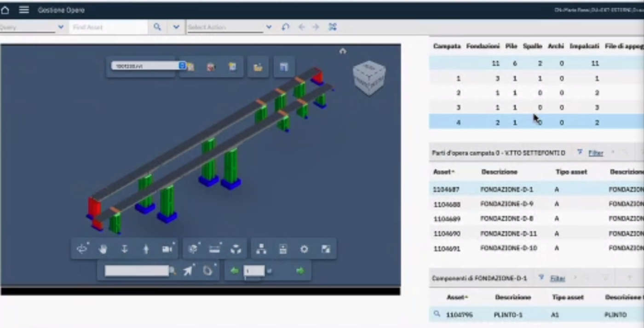Click the viewer search magnifier icon
The width and height of the screenshot is (644, 328).
point(172,271)
